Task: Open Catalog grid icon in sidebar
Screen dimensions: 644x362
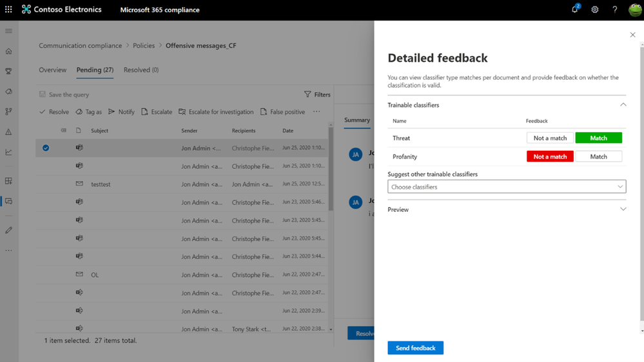Action: tap(8, 181)
